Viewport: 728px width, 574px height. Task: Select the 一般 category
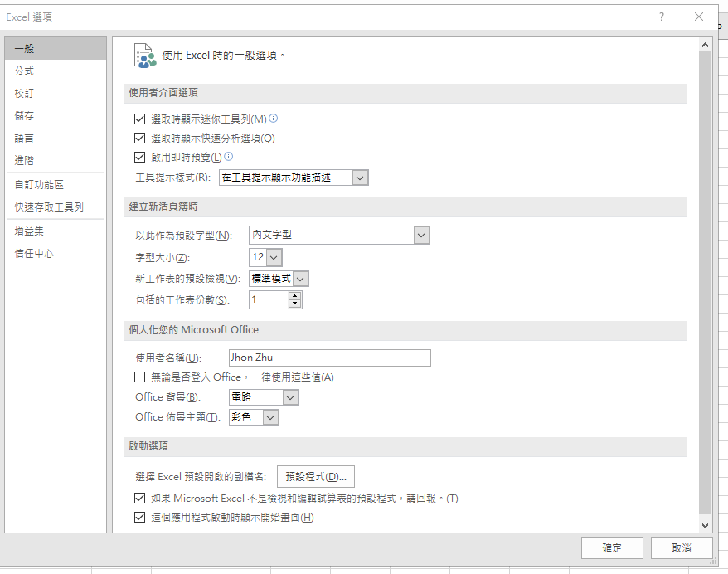(x=56, y=49)
